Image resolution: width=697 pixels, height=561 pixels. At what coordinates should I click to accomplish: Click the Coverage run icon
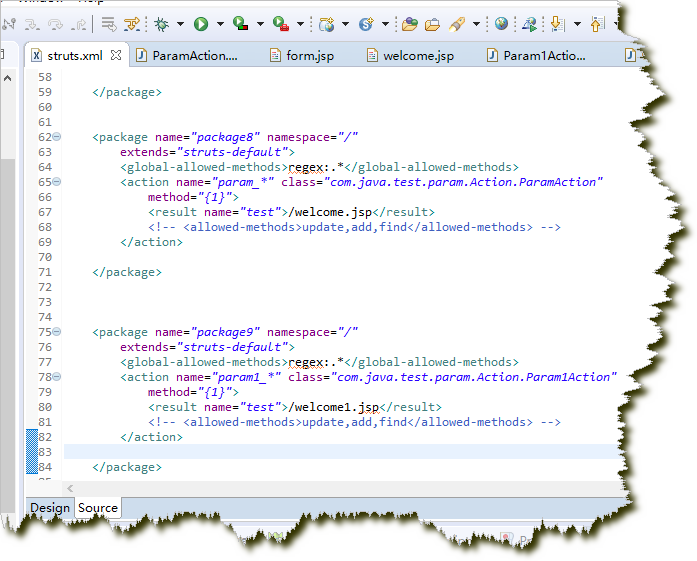coord(240,24)
